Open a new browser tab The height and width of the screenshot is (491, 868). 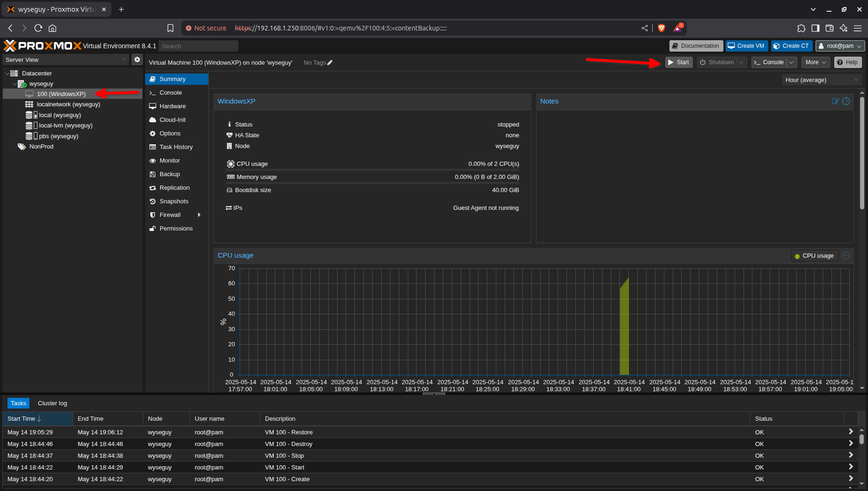point(121,9)
